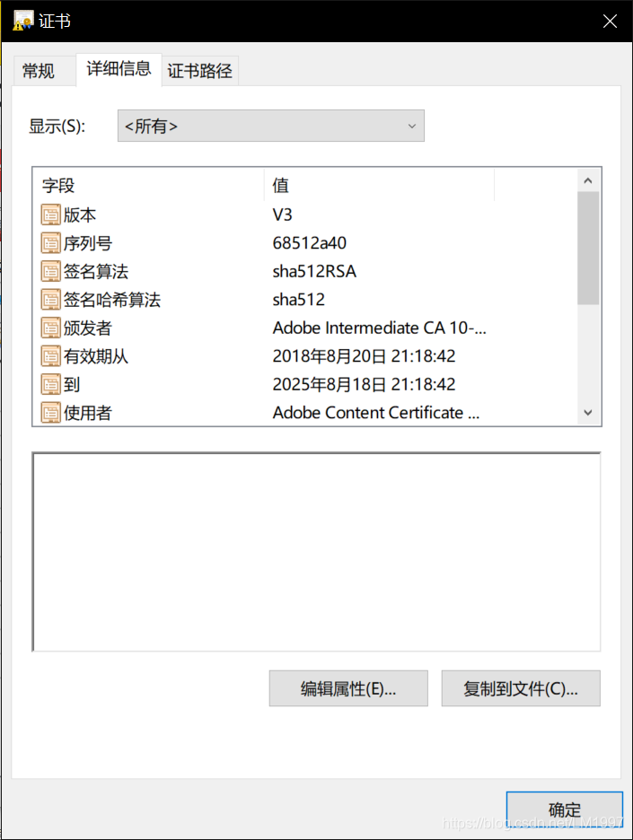Select the 签名哈希算法 field label
This screenshot has width=633, height=840.
pos(112,300)
